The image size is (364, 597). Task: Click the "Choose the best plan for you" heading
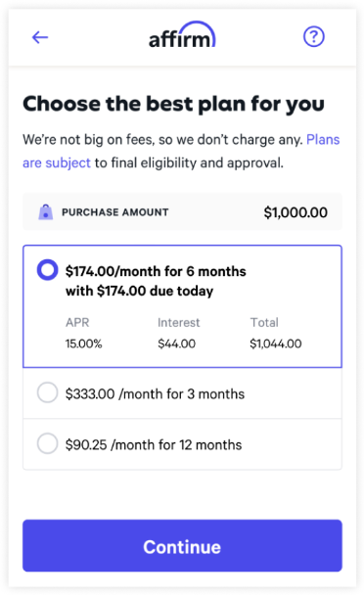[x=173, y=105]
